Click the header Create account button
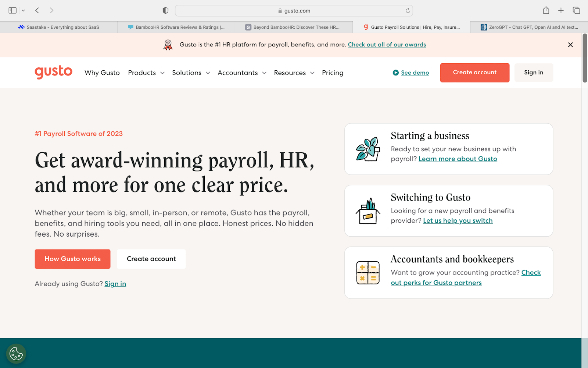 point(475,72)
